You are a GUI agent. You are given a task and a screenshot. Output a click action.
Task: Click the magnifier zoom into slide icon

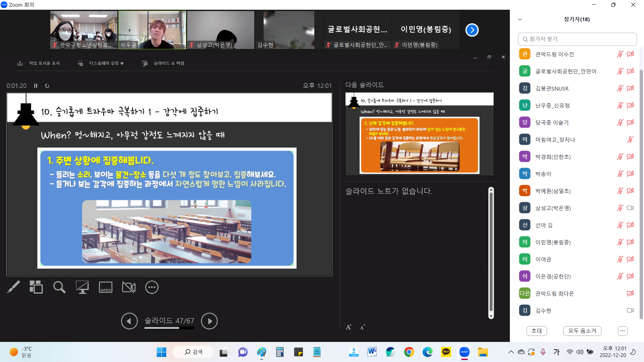59,287
